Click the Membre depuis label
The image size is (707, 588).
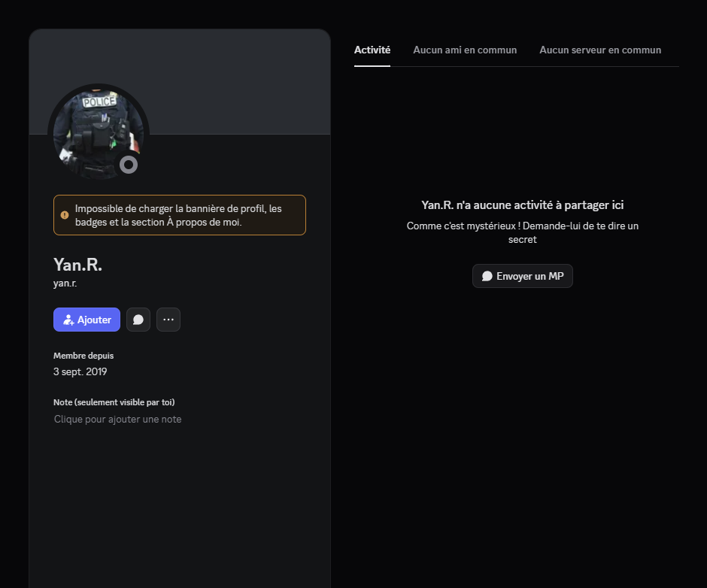pos(83,355)
